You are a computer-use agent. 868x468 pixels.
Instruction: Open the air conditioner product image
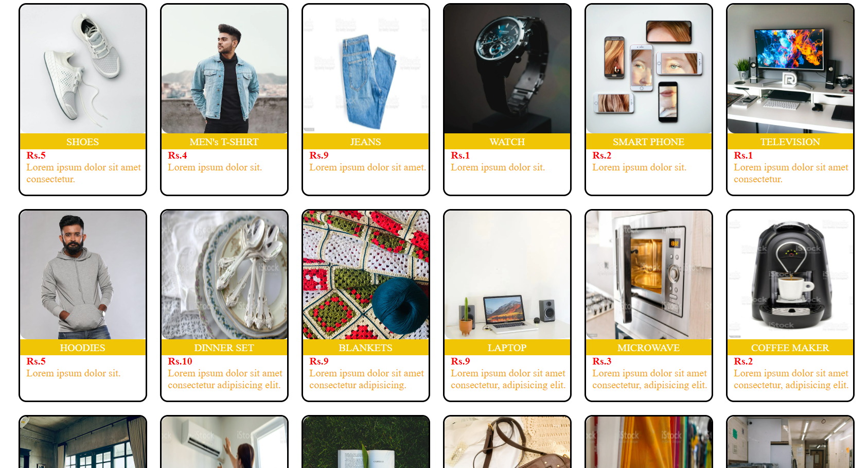tap(224, 442)
